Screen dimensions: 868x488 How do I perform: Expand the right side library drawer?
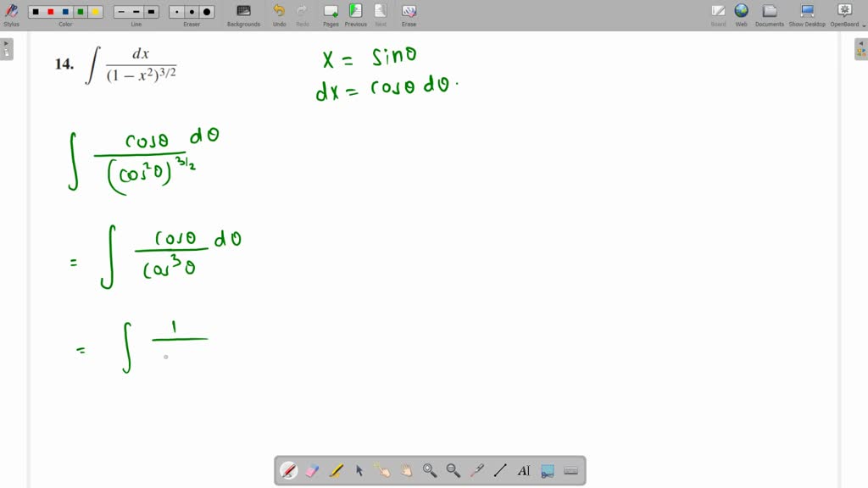coord(861,48)
